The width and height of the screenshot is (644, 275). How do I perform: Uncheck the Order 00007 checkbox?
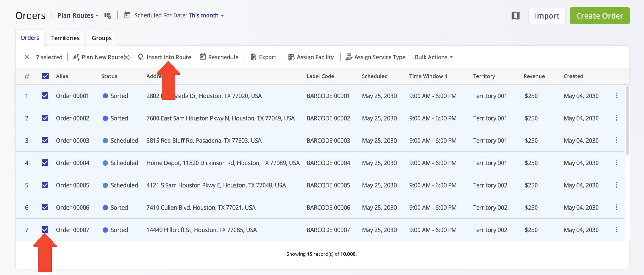45,229
